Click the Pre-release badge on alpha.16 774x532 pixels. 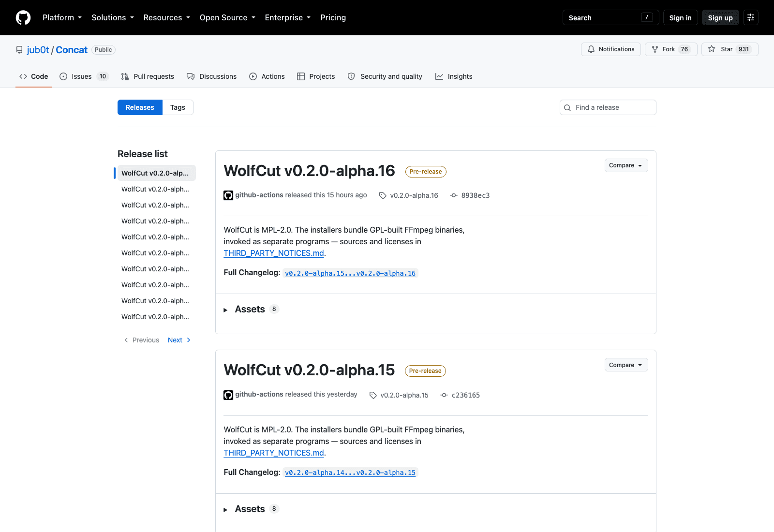click(426, 172)
